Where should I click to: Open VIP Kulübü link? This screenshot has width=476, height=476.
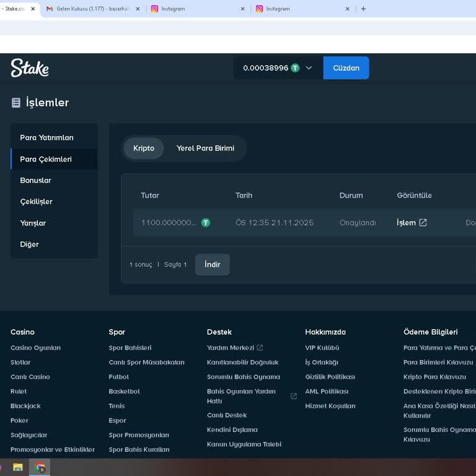(x=322, y=348)
